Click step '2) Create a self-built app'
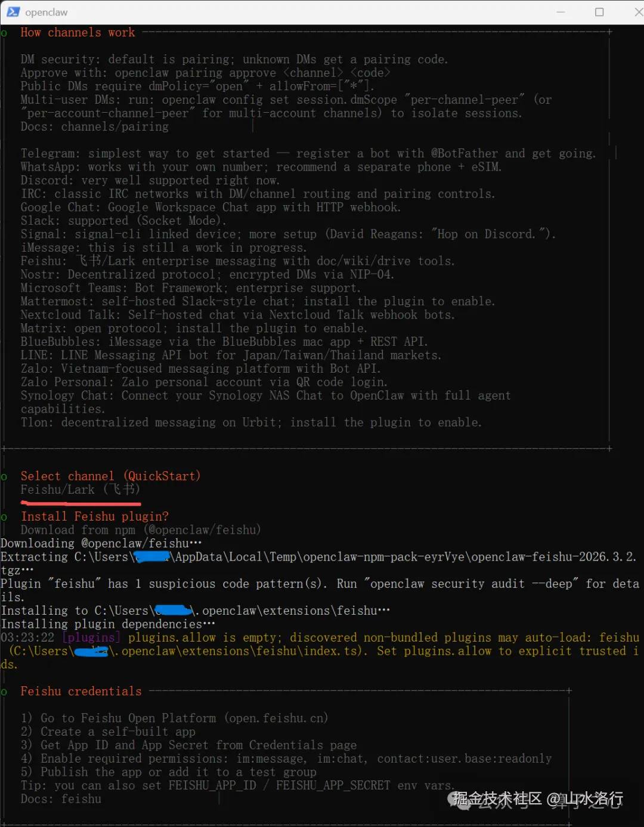Image resolution: width=644 pixels, height=827 pixels. (x=108, y=732)
